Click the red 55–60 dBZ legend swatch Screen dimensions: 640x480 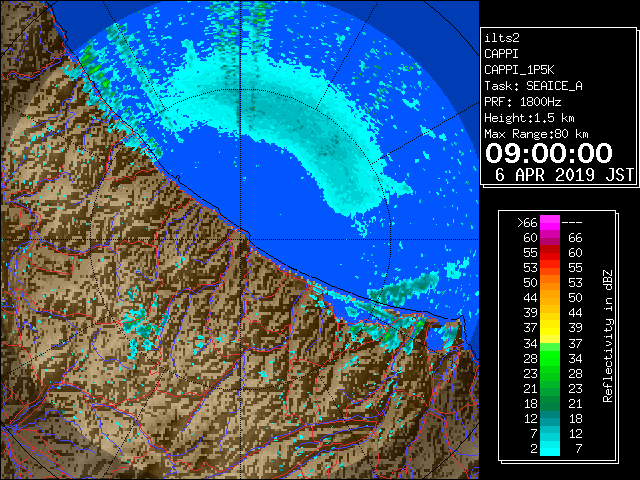click(550, 253)
